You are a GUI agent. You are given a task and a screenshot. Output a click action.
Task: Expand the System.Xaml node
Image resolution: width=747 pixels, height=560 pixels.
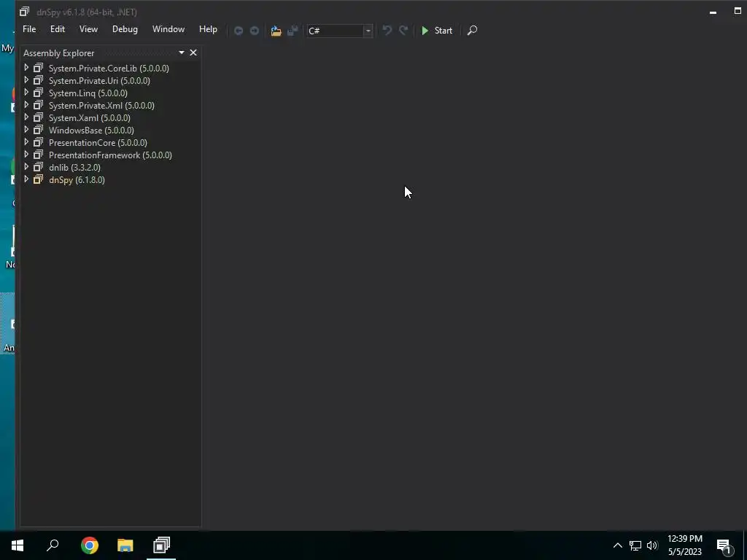tap(26, 117)
